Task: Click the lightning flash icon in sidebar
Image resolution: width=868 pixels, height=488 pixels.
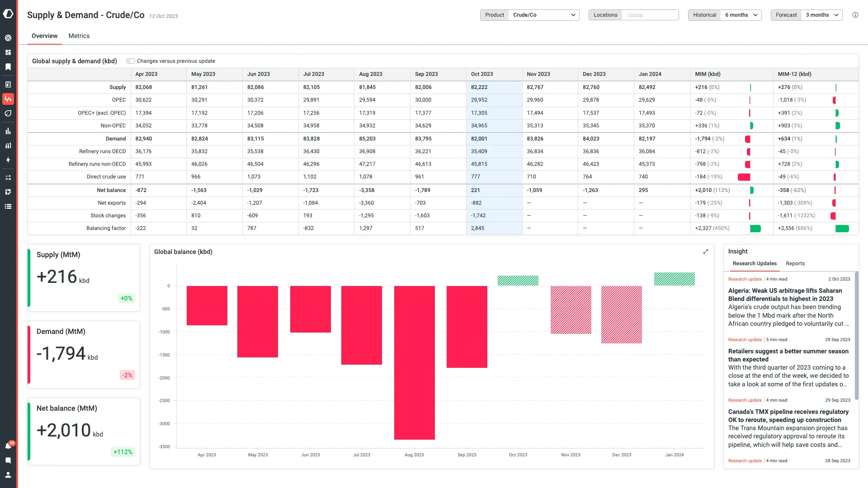Action: [x=8, y=160]
